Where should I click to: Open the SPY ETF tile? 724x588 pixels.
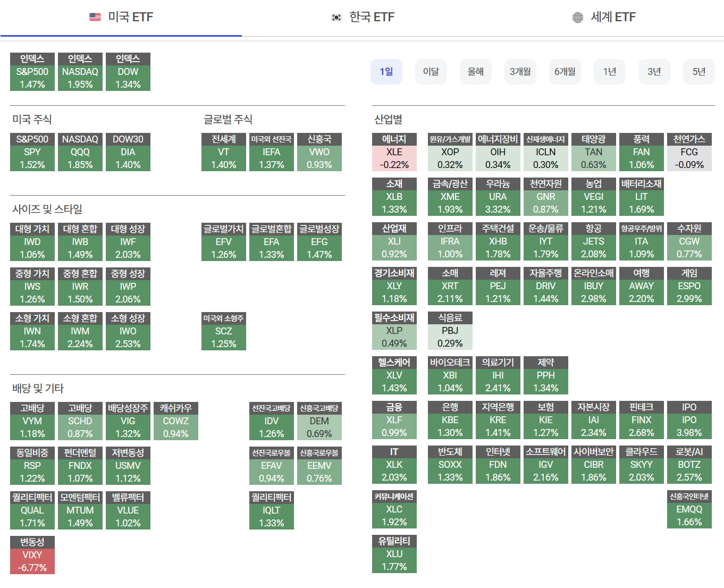point(32,152)
